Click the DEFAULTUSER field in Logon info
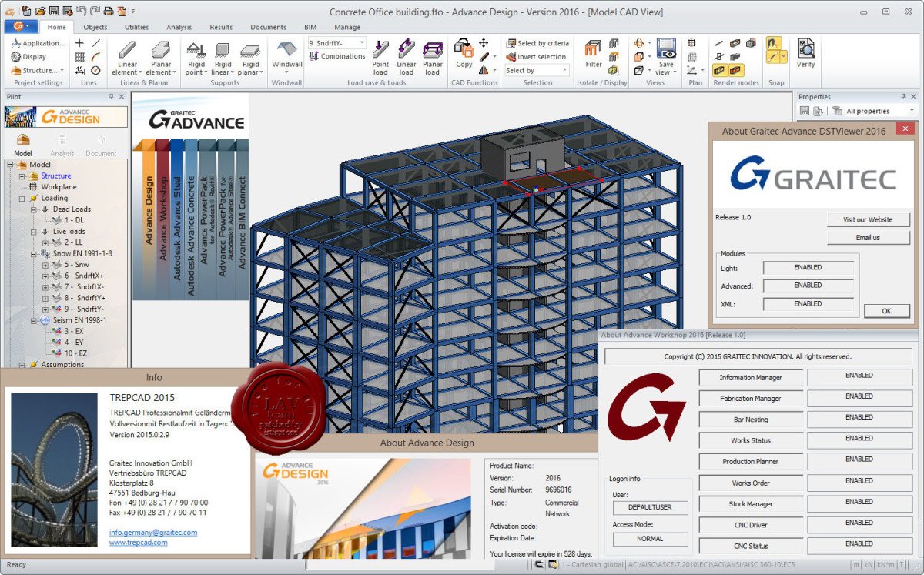The width and height of the screenshot is (924, 575). [649, 508]
